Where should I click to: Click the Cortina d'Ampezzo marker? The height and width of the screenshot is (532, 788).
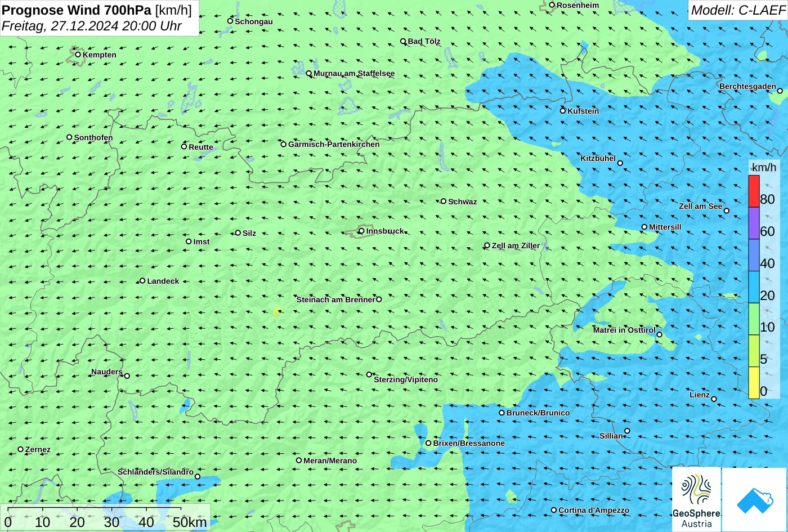point(554,510)
